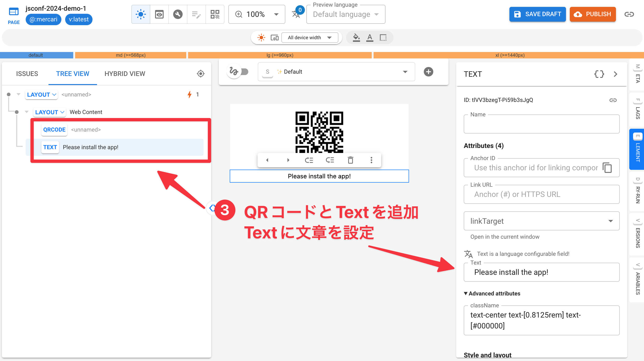Screen dimensions: 644x361
Task: Open the 100% zoom dropdown
Action: pos(257,14)
